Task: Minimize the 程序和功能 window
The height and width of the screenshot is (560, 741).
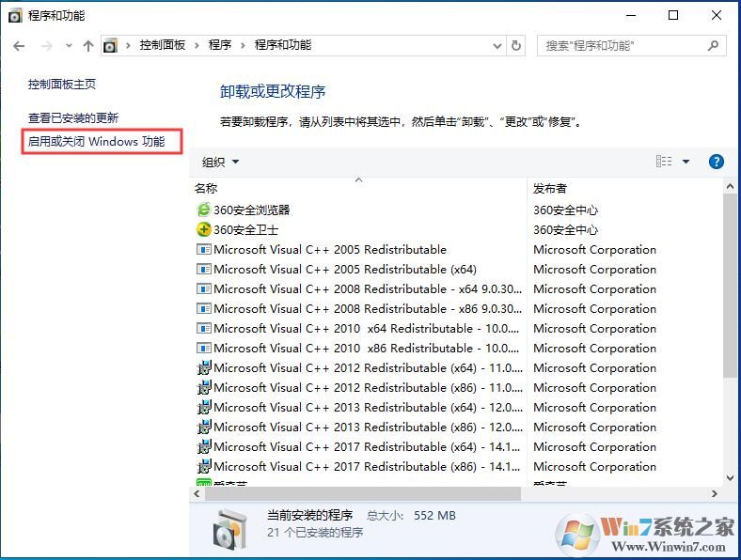Action: [631, 16]
